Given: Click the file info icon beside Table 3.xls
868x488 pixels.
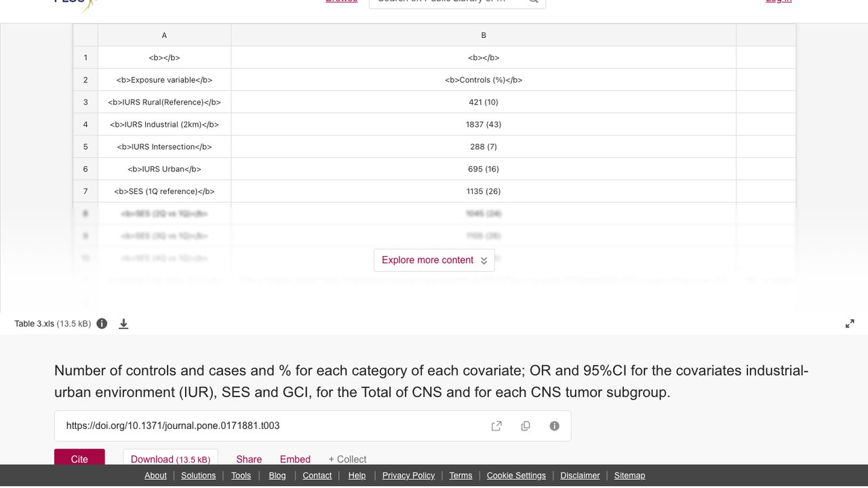Looking at the screenshot, I should [102, 323].
